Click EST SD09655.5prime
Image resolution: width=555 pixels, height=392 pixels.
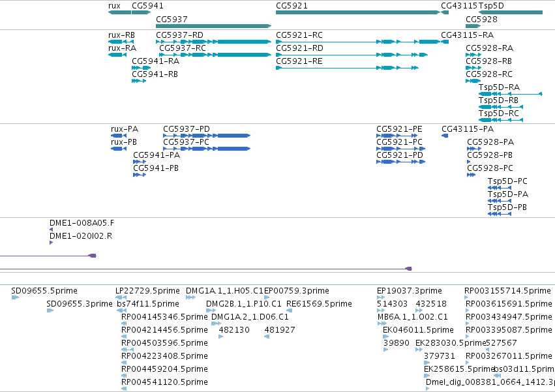(x=15, y=297)
